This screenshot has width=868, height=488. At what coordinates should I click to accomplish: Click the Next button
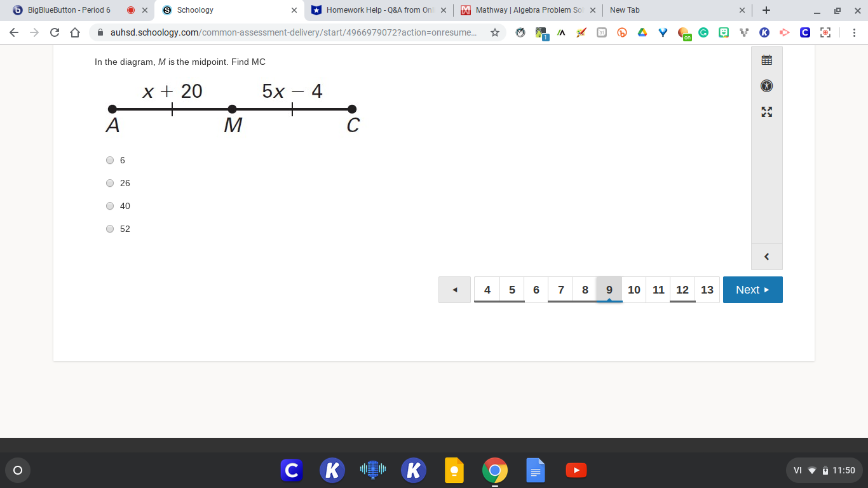point(752,289)
